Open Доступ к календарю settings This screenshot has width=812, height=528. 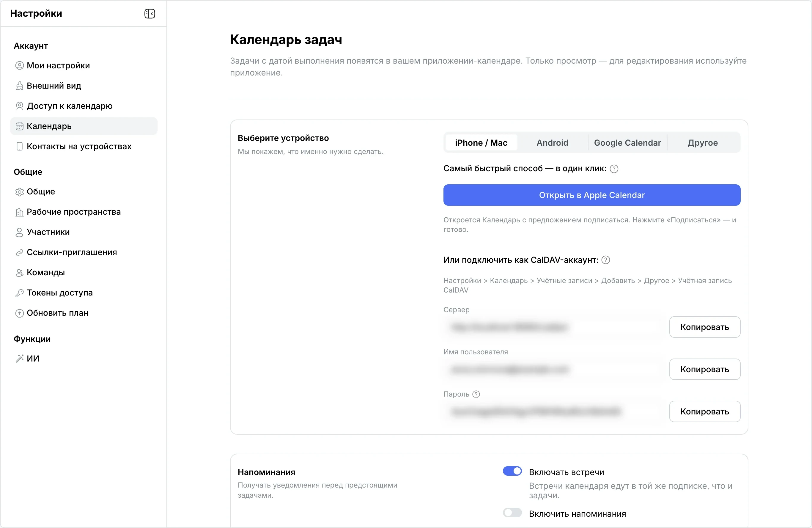pos(84,106)
